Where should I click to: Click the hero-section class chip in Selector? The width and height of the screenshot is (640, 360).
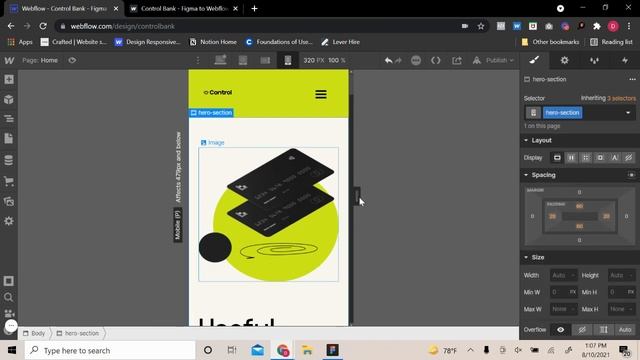[562, 113]
